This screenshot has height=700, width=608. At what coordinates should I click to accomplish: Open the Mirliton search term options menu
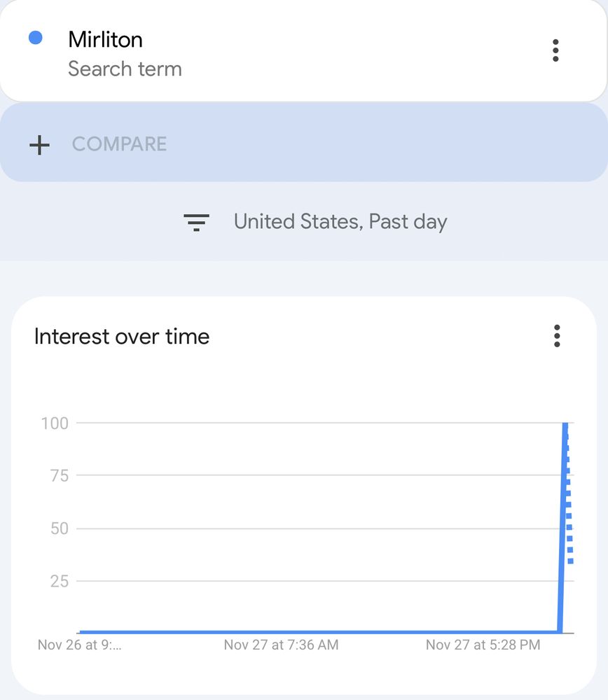click(x=555, y=50)
